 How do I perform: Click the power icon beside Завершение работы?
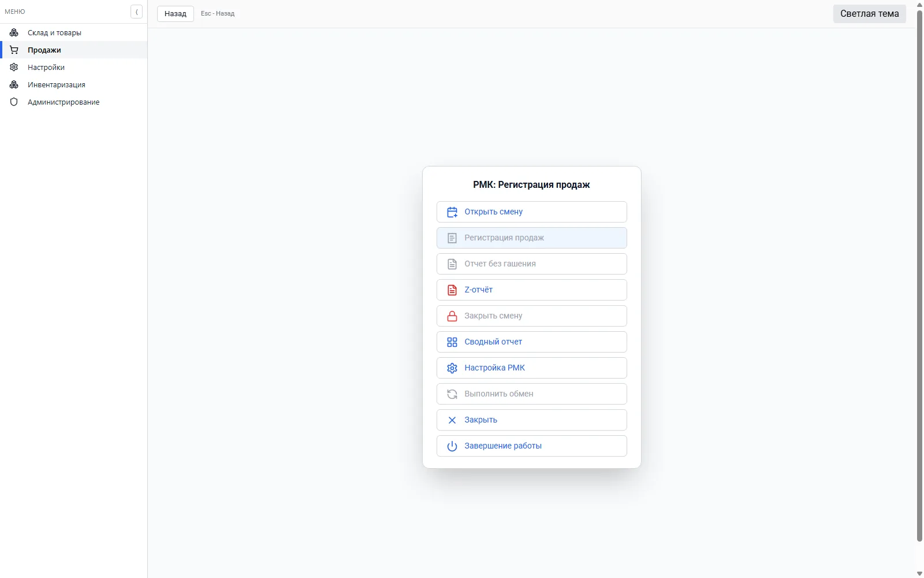[x=452, y=446]
